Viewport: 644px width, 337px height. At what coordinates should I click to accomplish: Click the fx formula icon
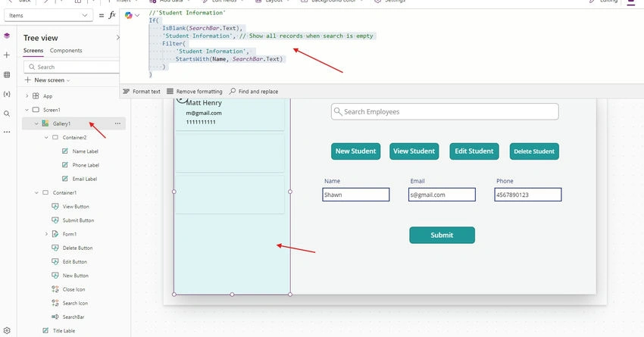coord(111,15)
